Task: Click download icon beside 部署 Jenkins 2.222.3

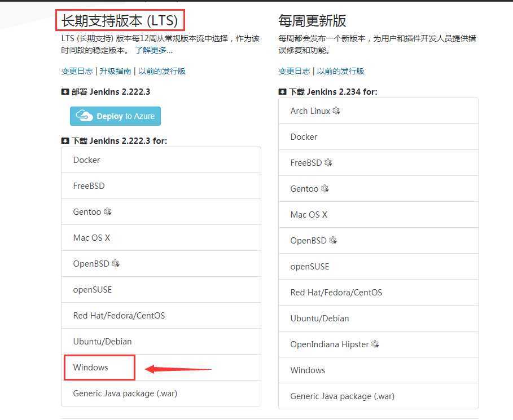Action: [x=65, y=91]
